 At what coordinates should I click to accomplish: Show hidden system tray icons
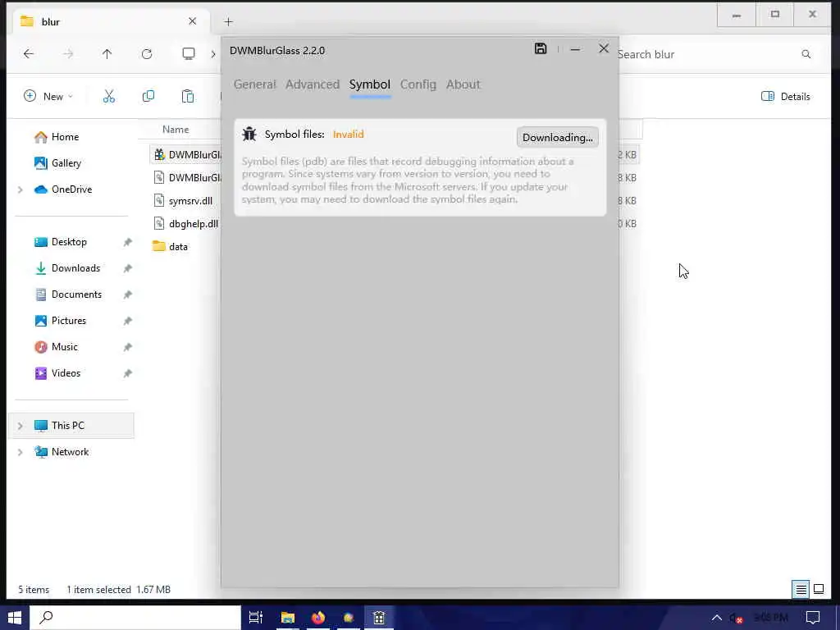(716, 618)
